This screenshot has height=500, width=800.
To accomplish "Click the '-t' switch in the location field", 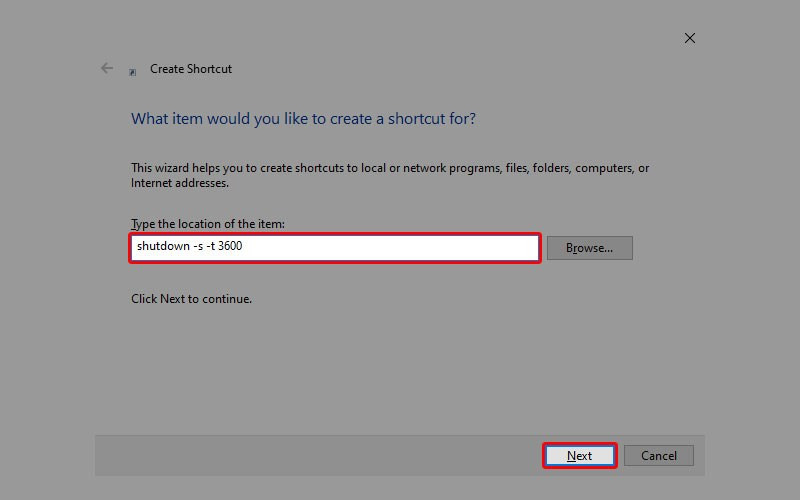I will 212,247.
